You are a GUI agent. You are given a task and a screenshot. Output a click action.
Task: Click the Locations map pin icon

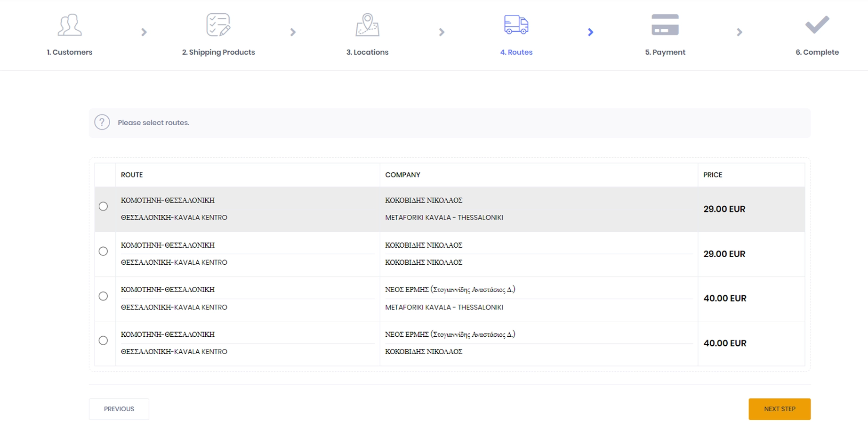point(367,25)
